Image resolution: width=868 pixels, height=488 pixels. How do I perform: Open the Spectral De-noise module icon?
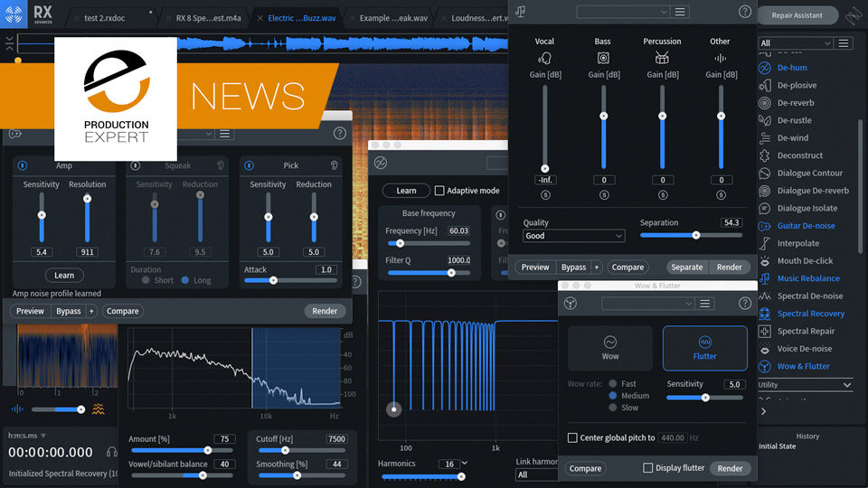tap(765, 296)
